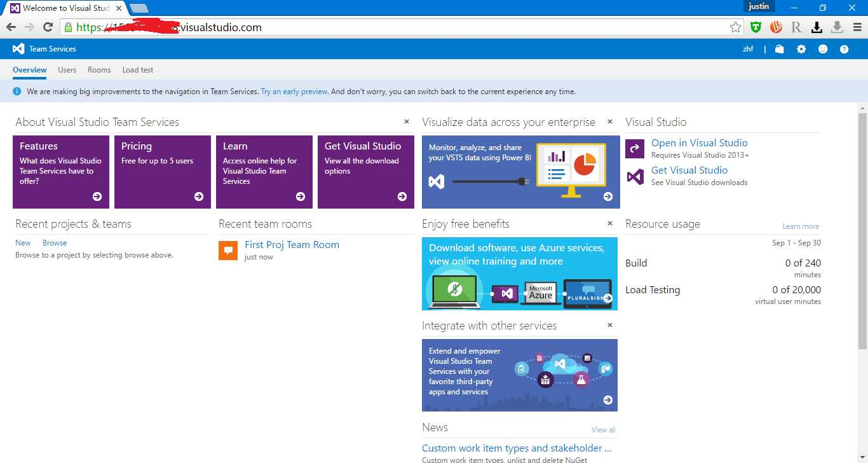Viewport: 868px width, 463px height.
Task: Dismiss Integrate with other services section
Action: 610,325
